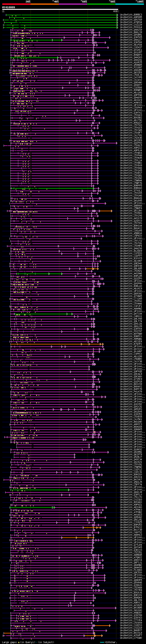Click hit label UniRef100_A8JFD4
Viewport: 146px width, 644px height.
[x=131, y=45]
